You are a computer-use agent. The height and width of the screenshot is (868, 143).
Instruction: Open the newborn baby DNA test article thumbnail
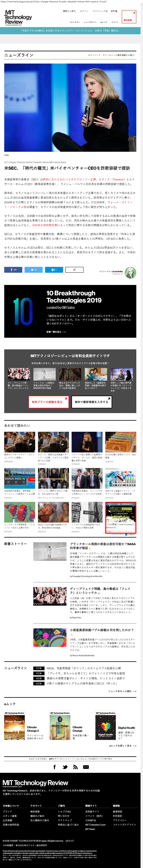[x=53, y=512]
